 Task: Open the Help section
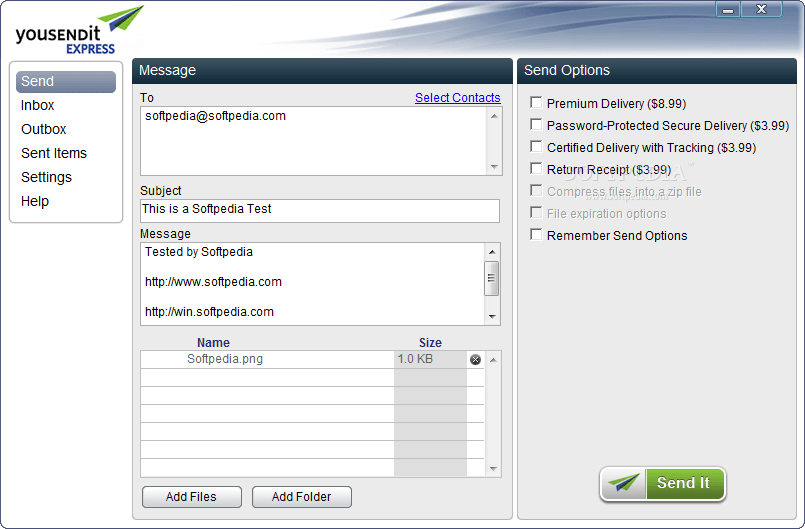pyautogui.click(x=35, y=201)
